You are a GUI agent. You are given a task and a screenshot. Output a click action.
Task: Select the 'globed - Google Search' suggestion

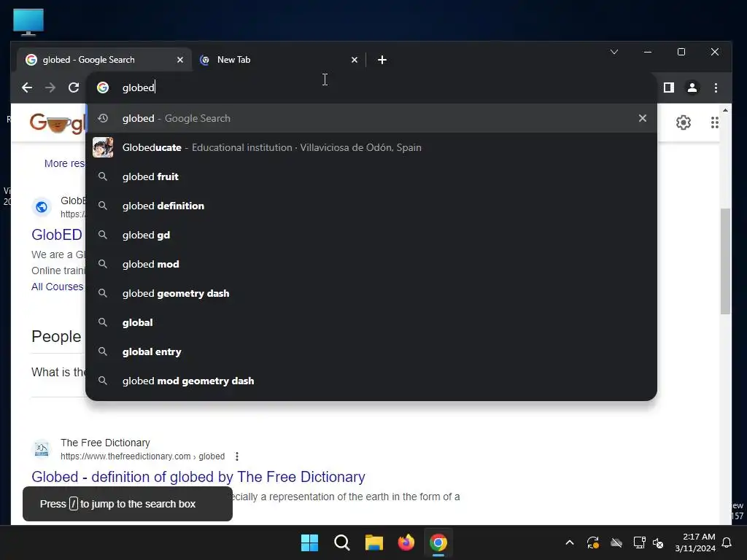[371, 118]
